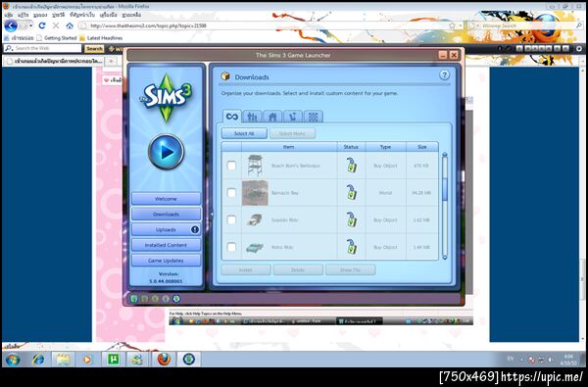The image size is (588, 387).
Task: Show hidden tray icons arrow
Action: coord(522,360)
